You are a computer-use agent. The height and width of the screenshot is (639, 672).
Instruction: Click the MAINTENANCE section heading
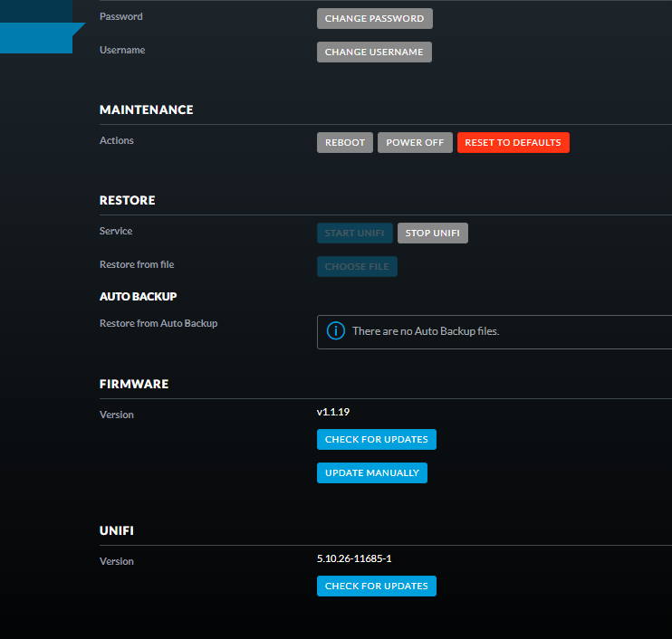point(146,110)
